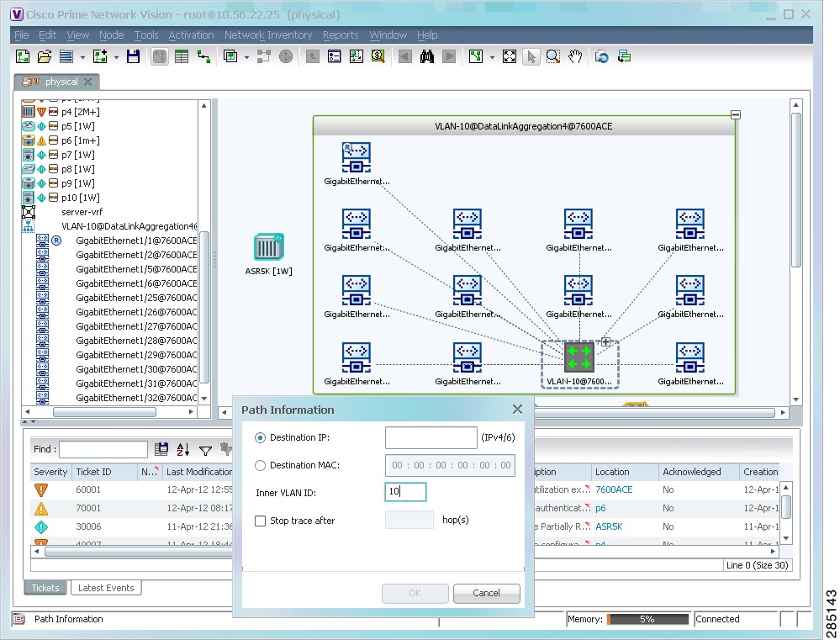
Task: Click the aggregate window toolbar icon
Action: 230,57
